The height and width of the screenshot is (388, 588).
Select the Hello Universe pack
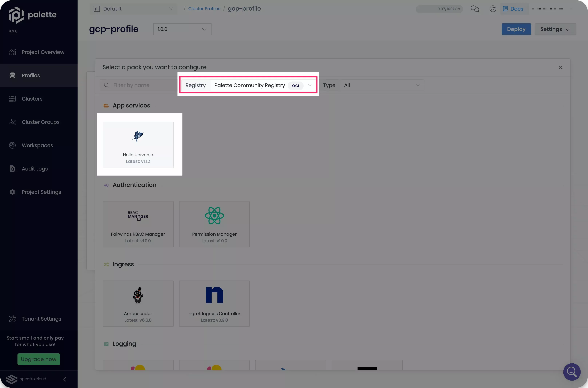(138, 145)
